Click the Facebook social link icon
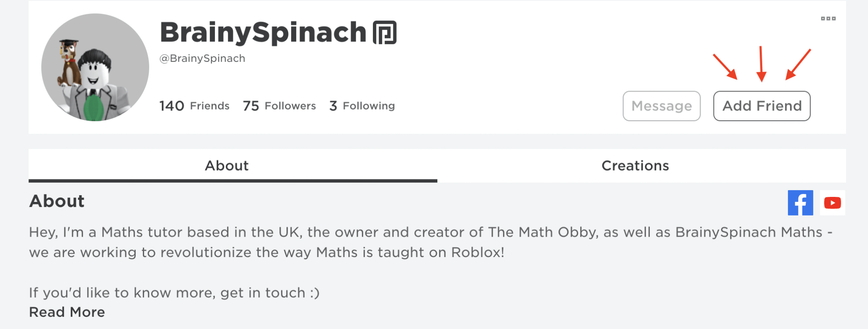The height and width of the screenshot is (329, 868). (x=800, y=203)
